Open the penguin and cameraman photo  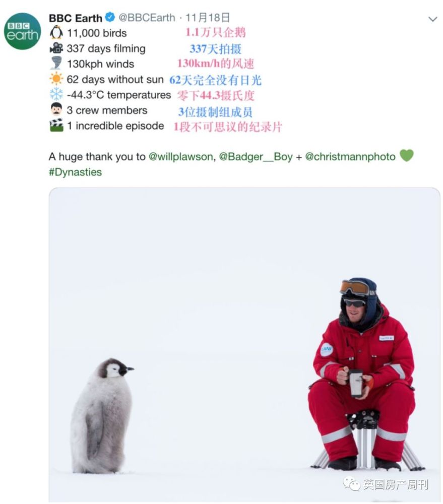[x=244, y=345]
